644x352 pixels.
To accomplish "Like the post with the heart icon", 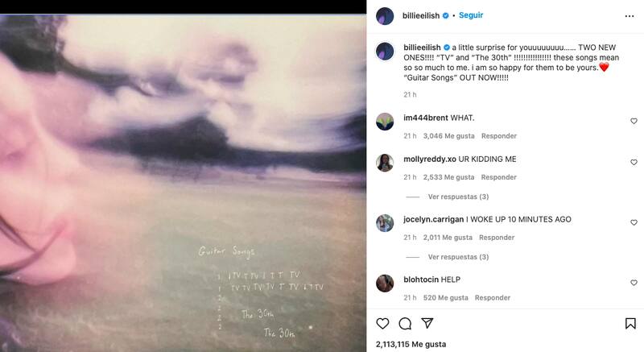I will (382, 323).
